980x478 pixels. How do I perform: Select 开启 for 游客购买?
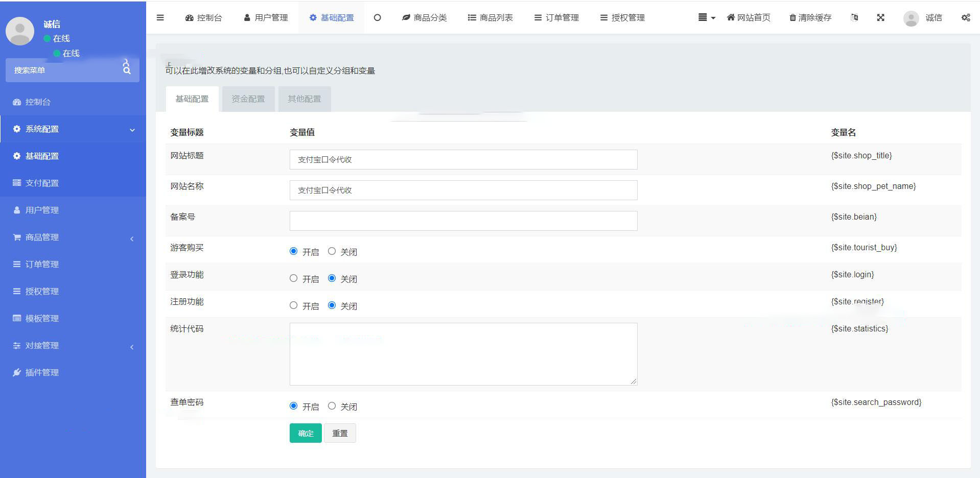coord(293,251)
